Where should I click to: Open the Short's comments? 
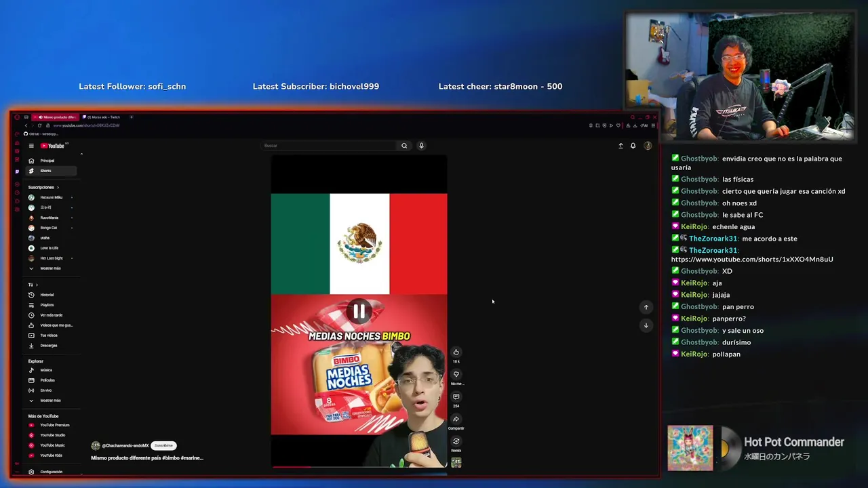(456, 396)
